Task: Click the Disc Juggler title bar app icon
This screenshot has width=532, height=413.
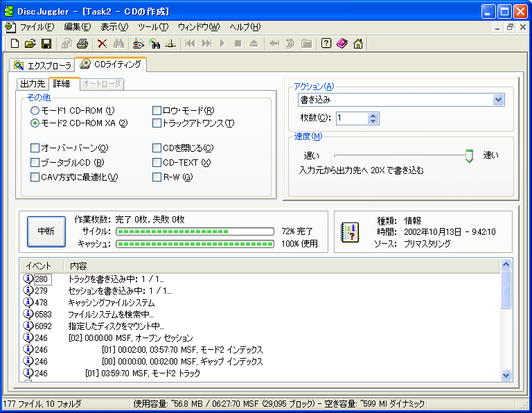Action: point(9,11)
